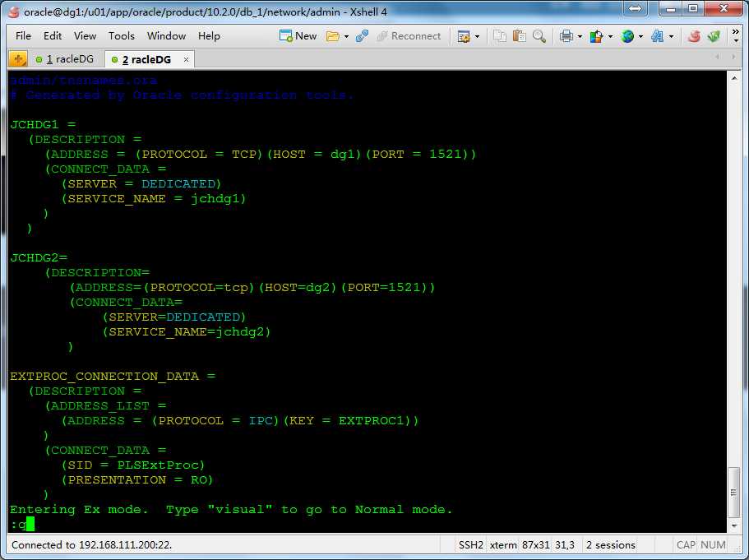The image size is (749, 560).
Task: Click tab scroll left arrow
Action: [717, 57]
